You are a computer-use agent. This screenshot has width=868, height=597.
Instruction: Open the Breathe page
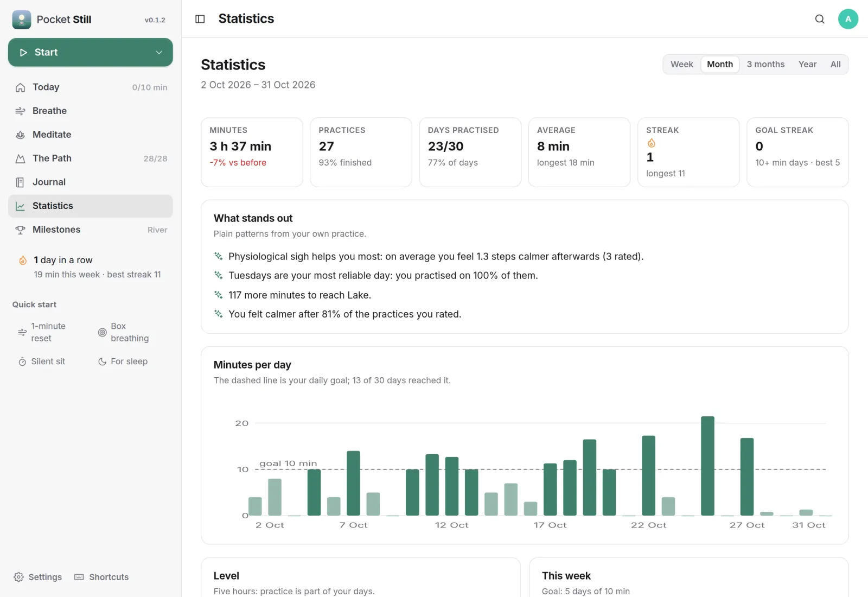[x=91, y=111]
